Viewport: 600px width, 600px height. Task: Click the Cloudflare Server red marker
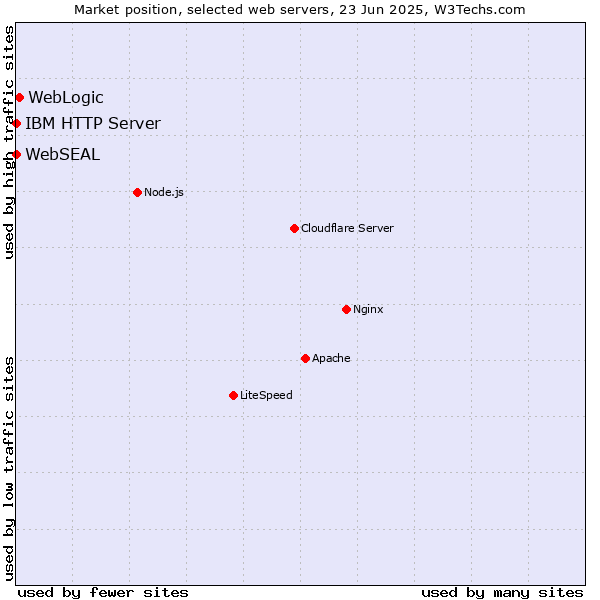(294, 228)
